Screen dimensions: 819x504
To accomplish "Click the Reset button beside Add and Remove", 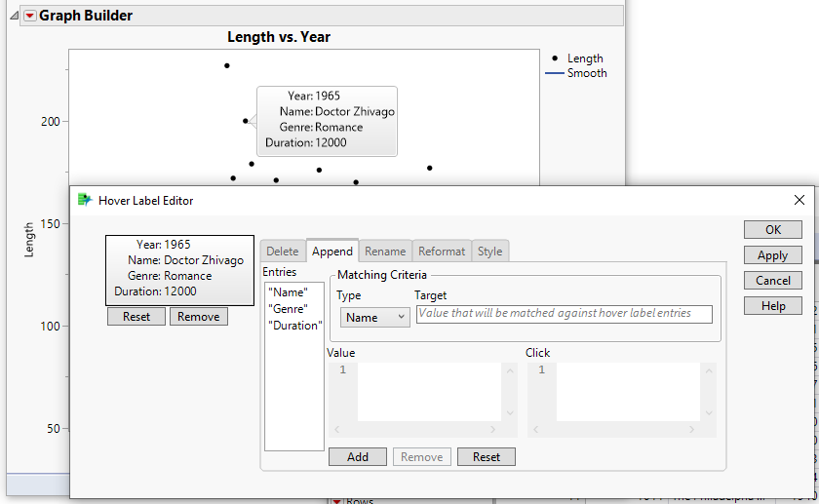I will pyautogui.click(x=487, y=457).
